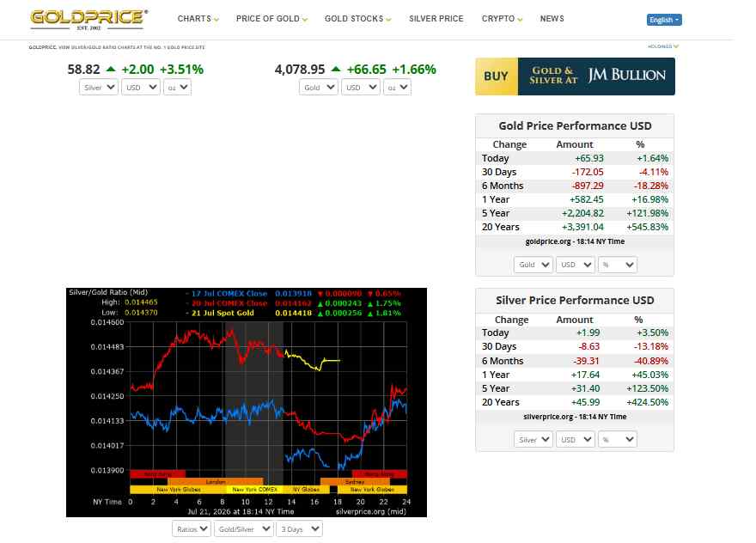The height and width of the screenshot is (543, 756).
Task: Click the Gold Price Performance USD heading
Action: pyautogui.click(x=575, y=125)
